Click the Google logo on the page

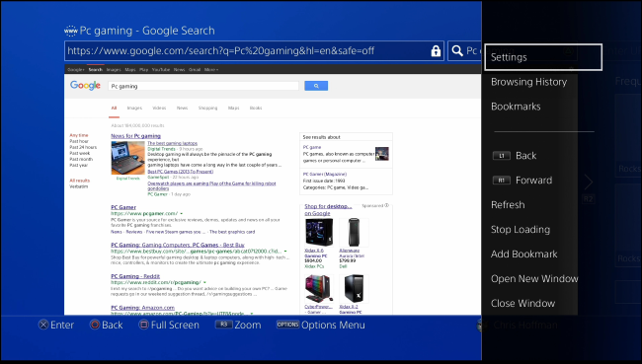[x=85, y=86]
